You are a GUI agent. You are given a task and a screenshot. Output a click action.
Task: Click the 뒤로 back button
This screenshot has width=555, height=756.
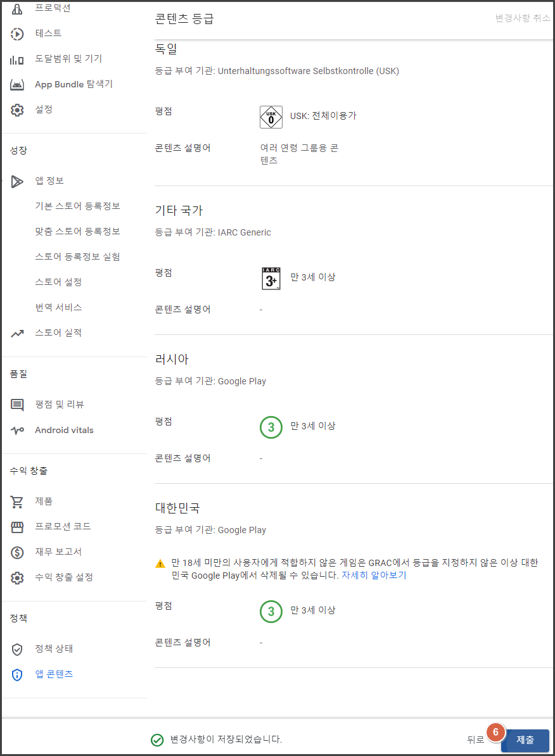click(x=475, y=740)
